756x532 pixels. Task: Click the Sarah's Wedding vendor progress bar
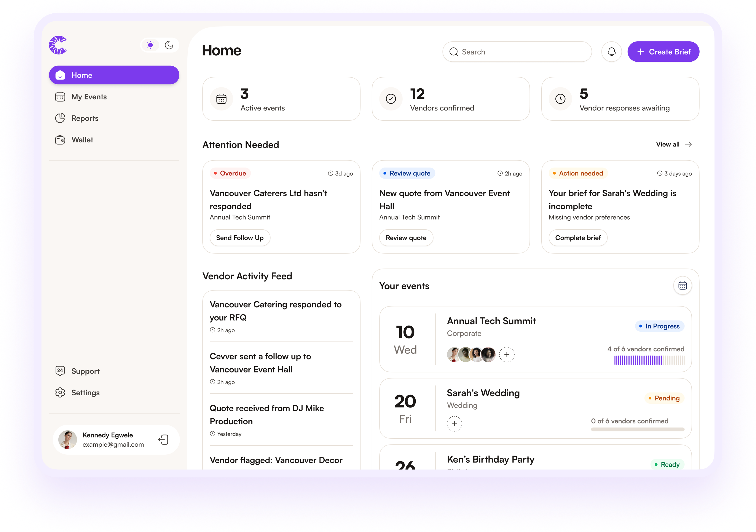pyautogui.click(x=638, y=429)
